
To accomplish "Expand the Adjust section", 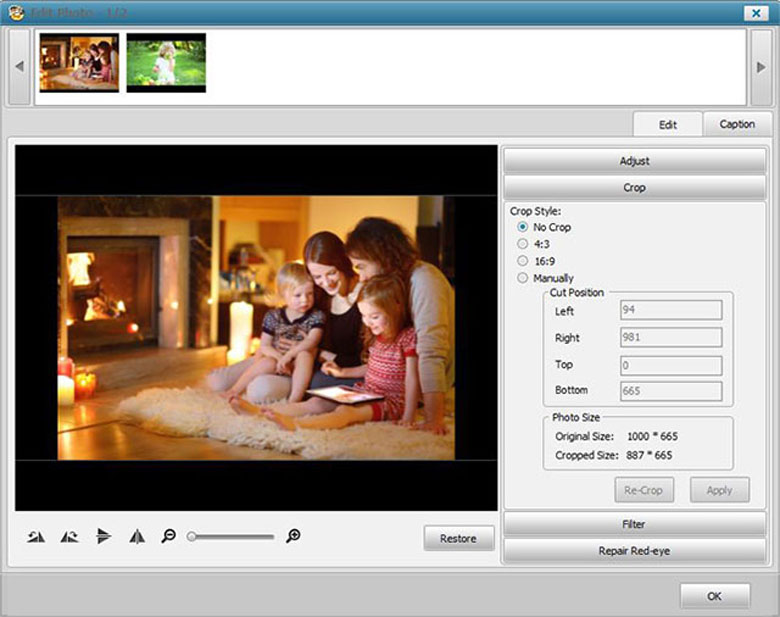I will point(635,161).
